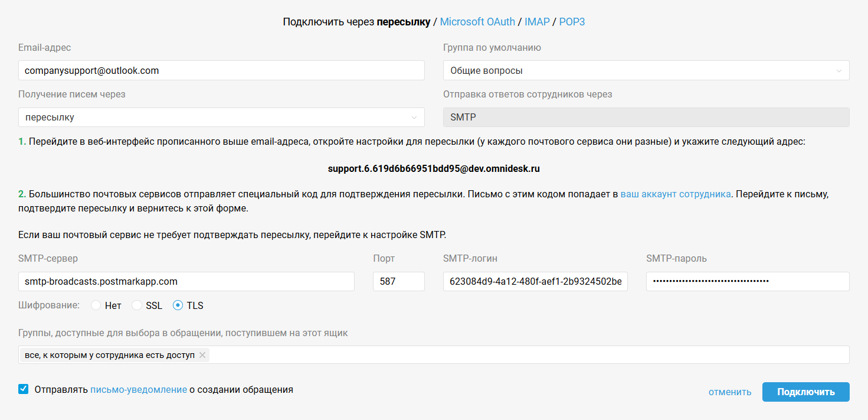Focus the SMTP-пароль password field
The image size is (868, 420).
coord(748,281)
